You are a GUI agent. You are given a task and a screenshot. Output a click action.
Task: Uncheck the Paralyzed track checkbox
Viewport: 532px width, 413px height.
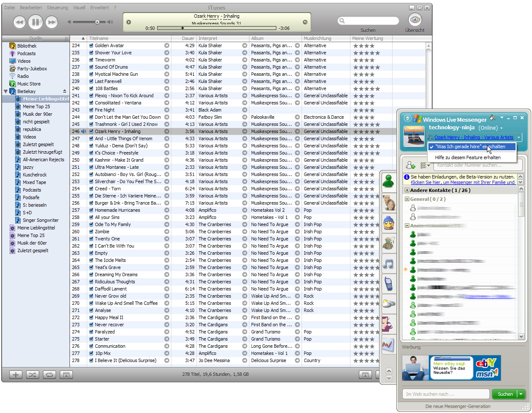click(91, 332)
